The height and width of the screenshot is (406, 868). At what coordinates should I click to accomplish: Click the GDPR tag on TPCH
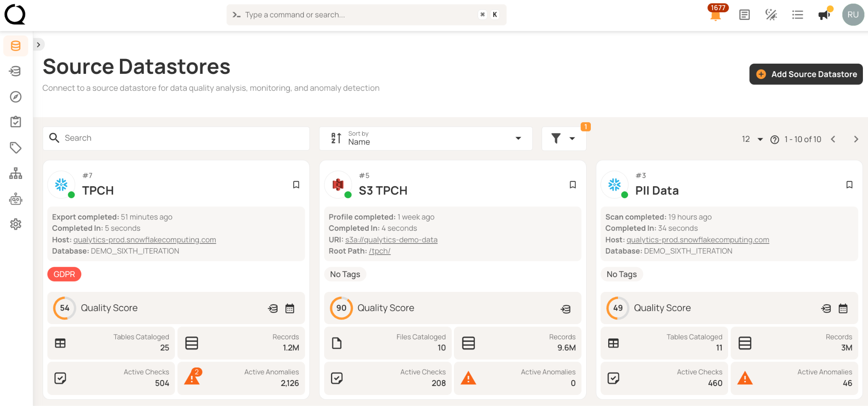pos(64,274)
